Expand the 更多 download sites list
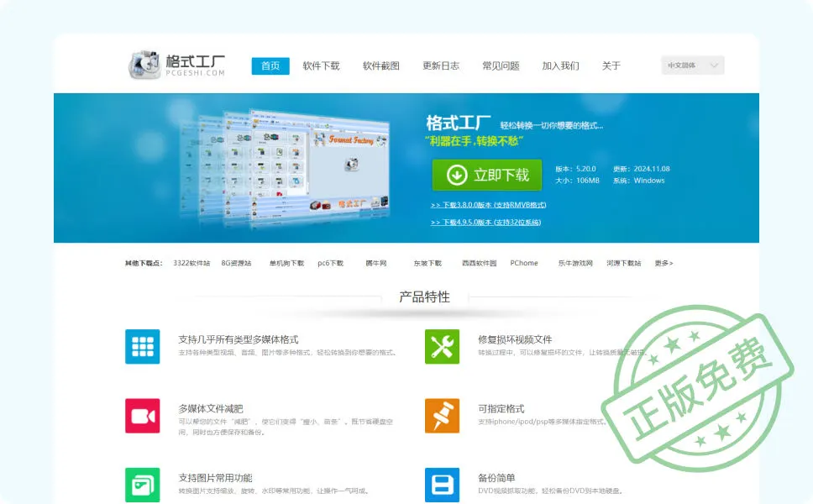Screen dimensions: 813x504 tap(665, 262)
